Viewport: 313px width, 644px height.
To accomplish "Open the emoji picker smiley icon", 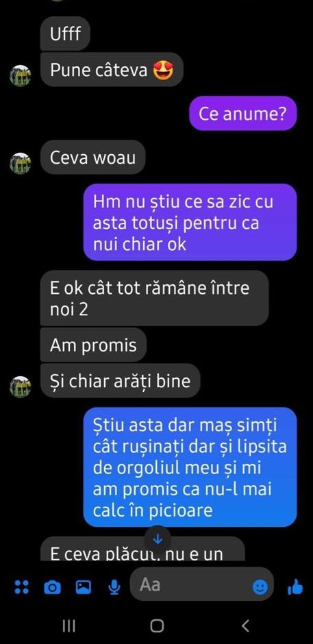I will 260,587.
